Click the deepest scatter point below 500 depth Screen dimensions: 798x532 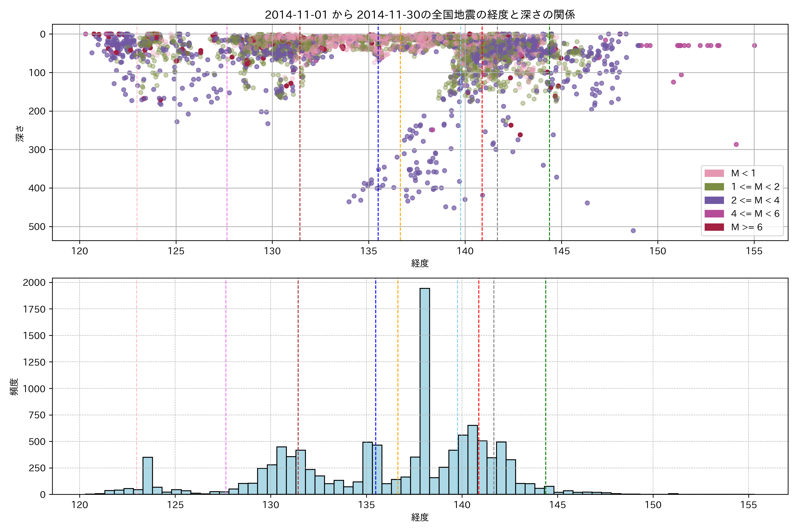click(633, 231)
